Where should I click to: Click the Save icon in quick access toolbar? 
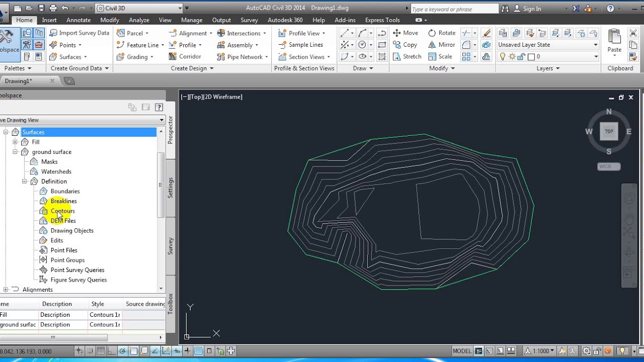[41, 8]
